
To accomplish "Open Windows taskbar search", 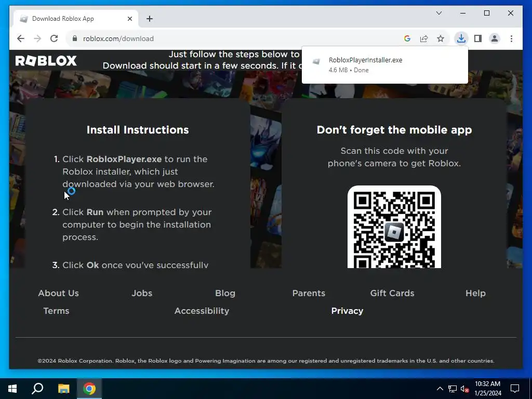I will [37, 389].
